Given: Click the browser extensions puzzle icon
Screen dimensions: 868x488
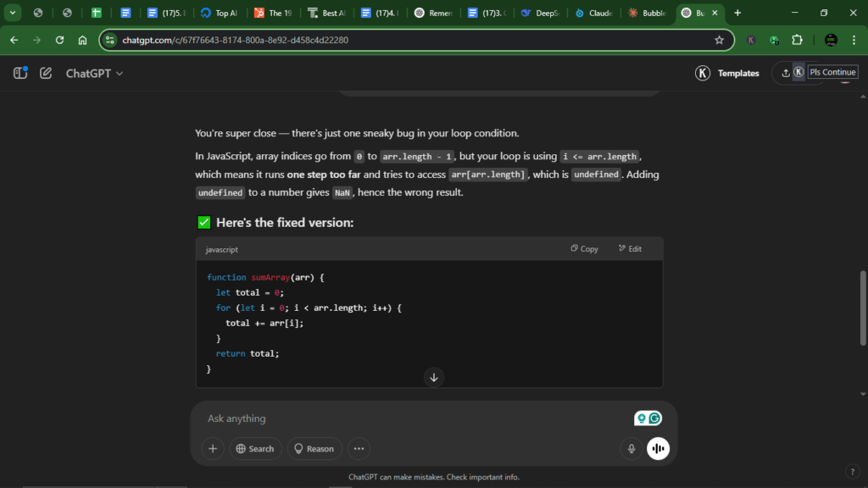Looking at the screenshot, I should (797, 40).
